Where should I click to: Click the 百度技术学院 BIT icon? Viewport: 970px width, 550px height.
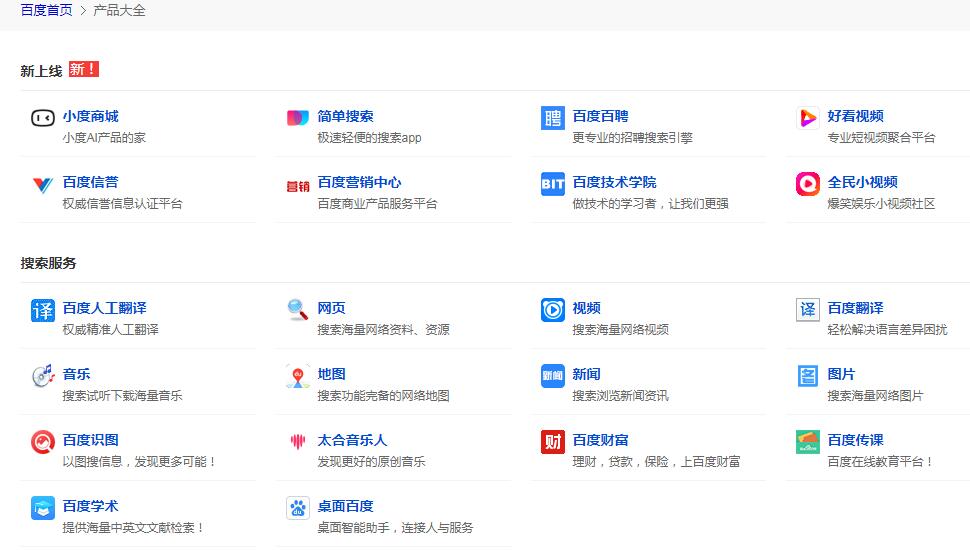[x=553, y=184]
